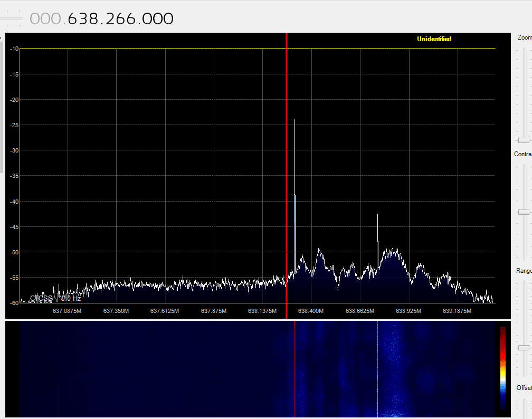The height and width of the screenshot is (419, 532).
Task: Click the yellow "Unidentified" label
Action: (x=434, y=39)
